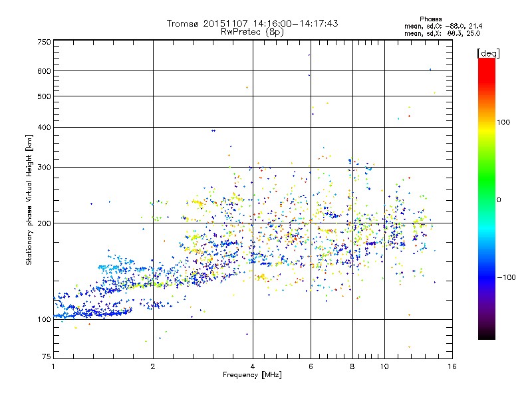The image size is (532, 399).
Task: Click the phase colorbar
Action: [x=487, y=198]
